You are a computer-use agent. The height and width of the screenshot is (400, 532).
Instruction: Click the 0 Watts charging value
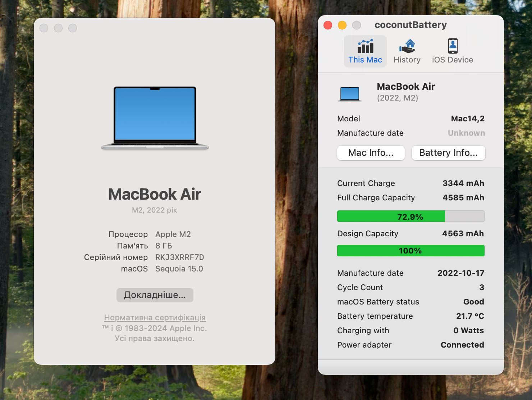click(469, 330)
